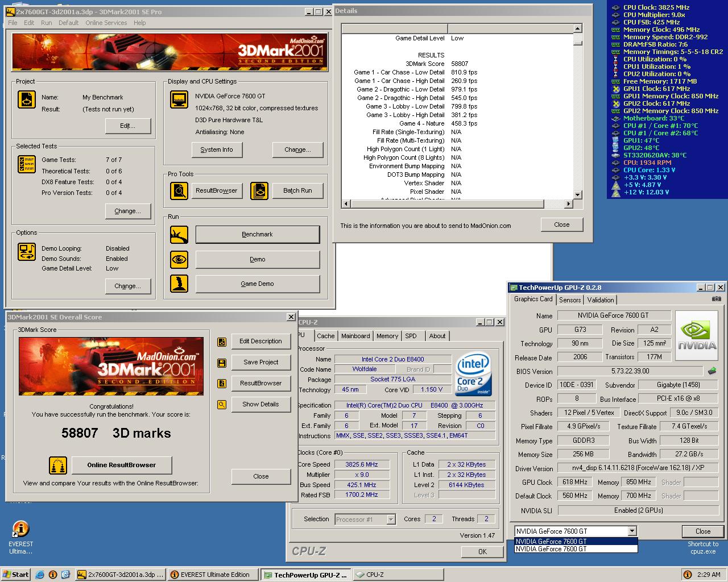Viewport: 728px width, 582px height.
Task: Click the Project icon in 3DMark2001
Action: click(27, 99)
